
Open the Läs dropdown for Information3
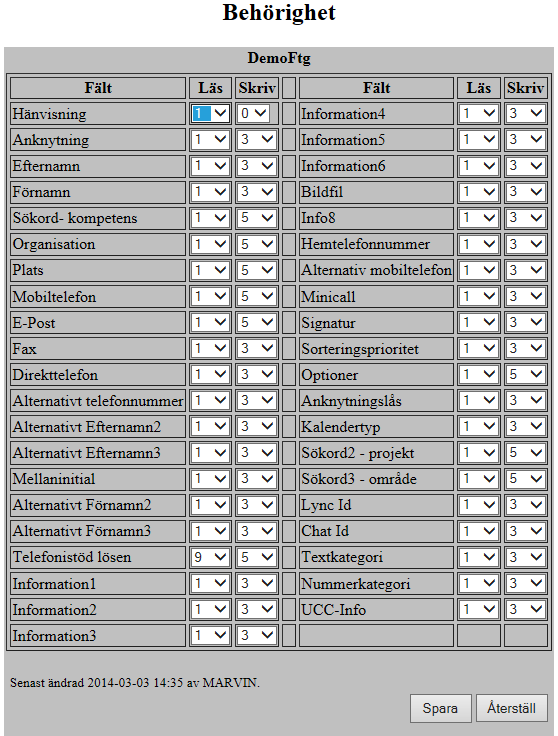click(210, 636)
